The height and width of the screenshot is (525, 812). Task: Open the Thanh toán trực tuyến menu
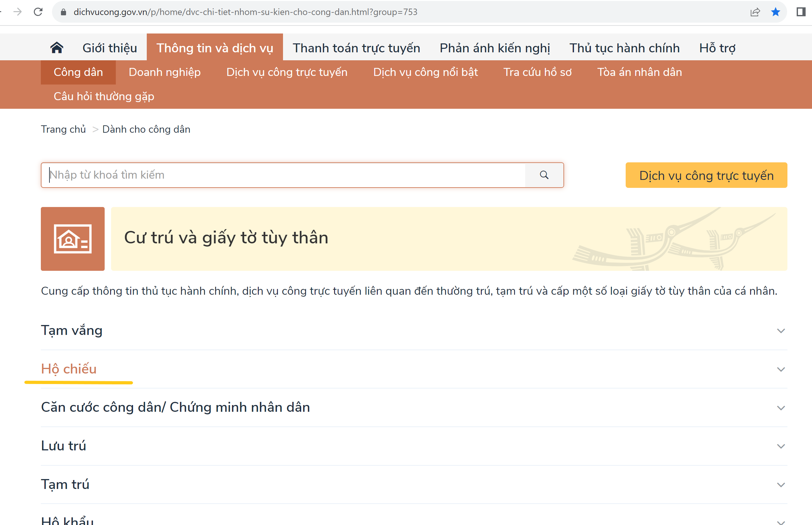[356, 48]
